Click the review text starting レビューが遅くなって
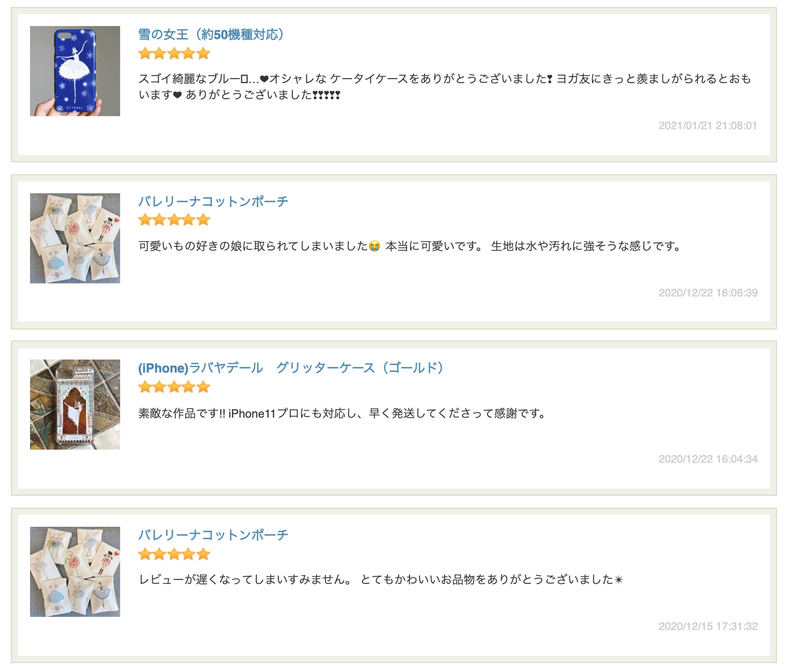This screenshot has width=790, height=672. (381, 580)
